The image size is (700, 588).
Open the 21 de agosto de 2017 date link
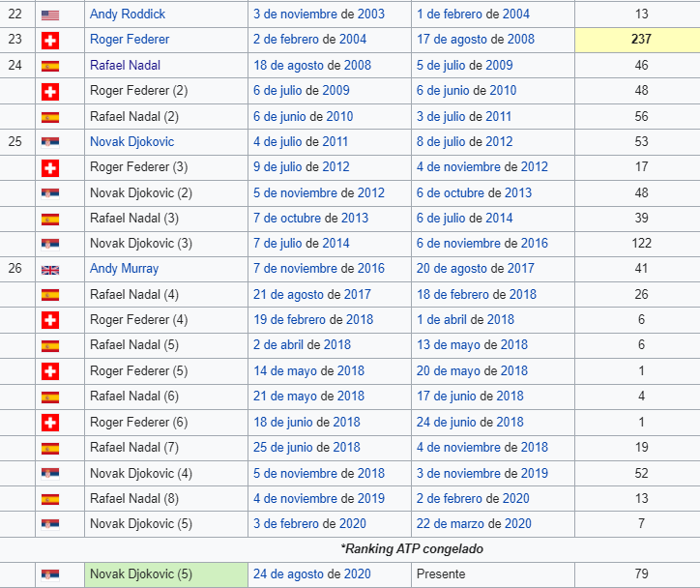[x=312, y=295]
